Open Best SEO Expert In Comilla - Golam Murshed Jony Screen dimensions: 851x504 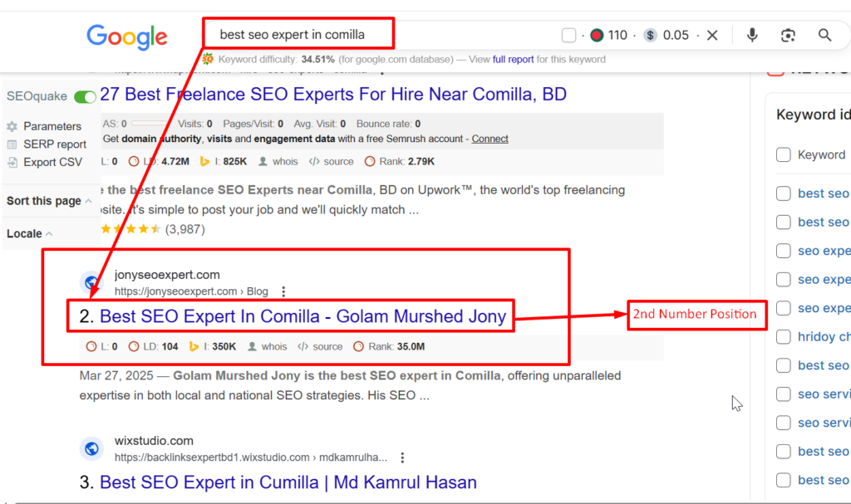[303, 316]
